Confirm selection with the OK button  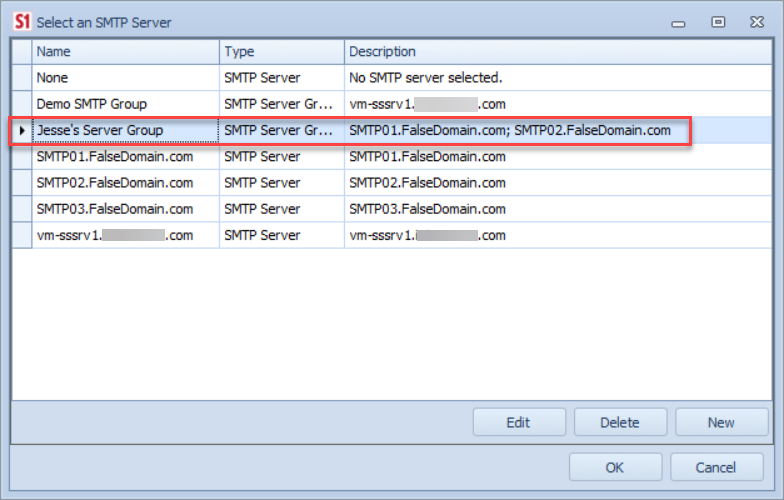coord(615,468)
